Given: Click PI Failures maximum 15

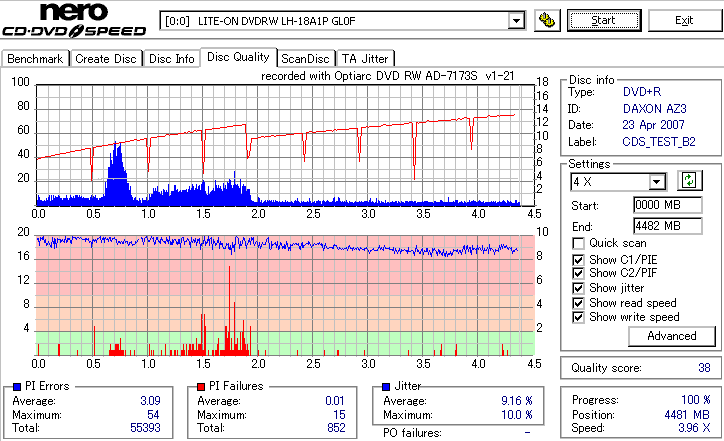Looking at the screenshot, I should pyautogui.click(x=339, y=415).
